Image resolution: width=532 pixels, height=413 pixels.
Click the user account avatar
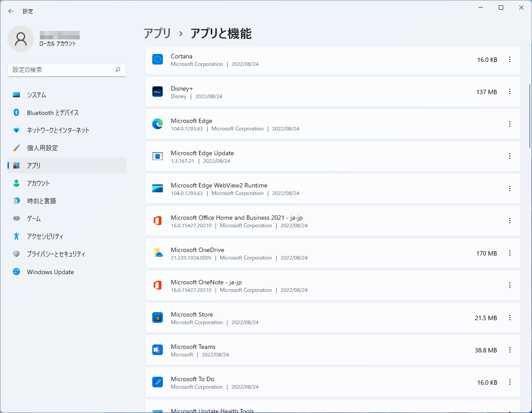(21, 39)
